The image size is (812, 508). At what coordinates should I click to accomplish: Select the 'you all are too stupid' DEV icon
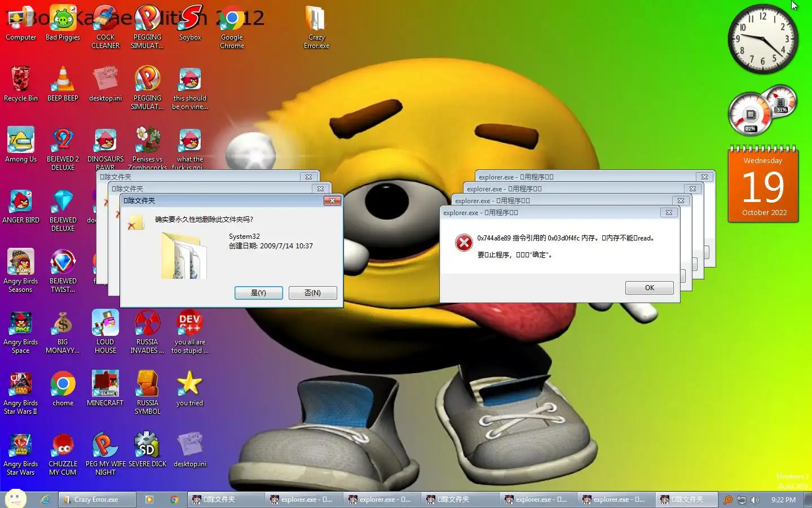point(190,332)
